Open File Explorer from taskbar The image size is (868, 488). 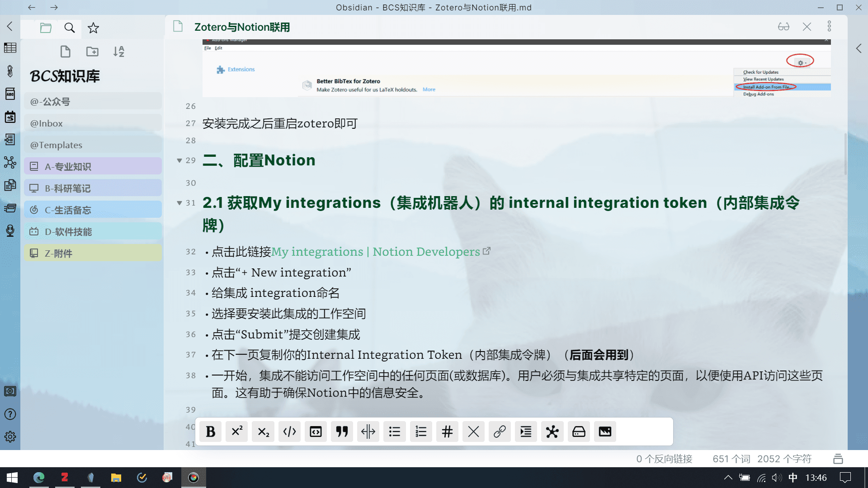116,478
